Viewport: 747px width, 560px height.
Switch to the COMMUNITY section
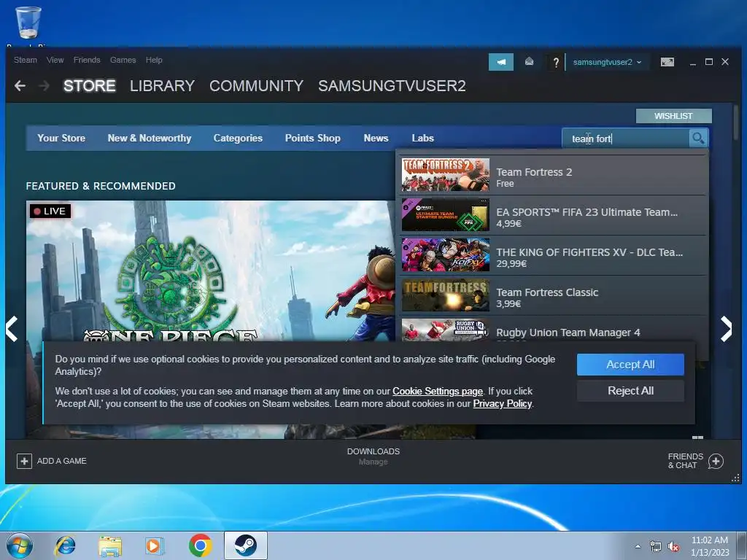click(x=256, y=86)
